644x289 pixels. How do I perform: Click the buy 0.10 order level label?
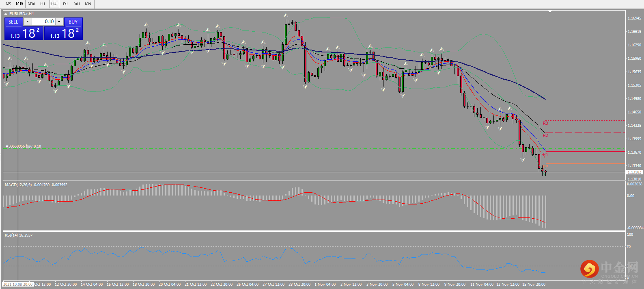pyautogui.click(x=23, y=146)
